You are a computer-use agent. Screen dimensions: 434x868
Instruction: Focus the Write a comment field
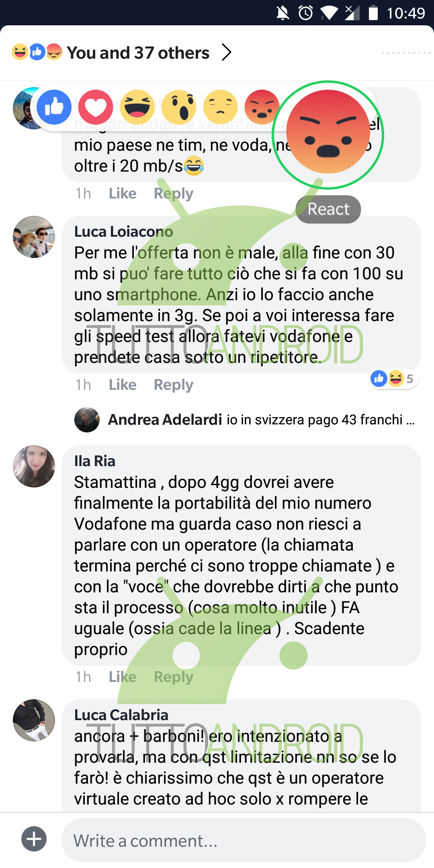tap(244, 840)
